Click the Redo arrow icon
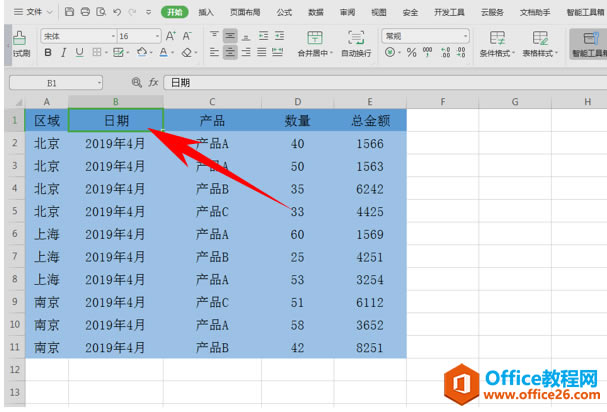607x412 pixels. (x=132, y=12)
